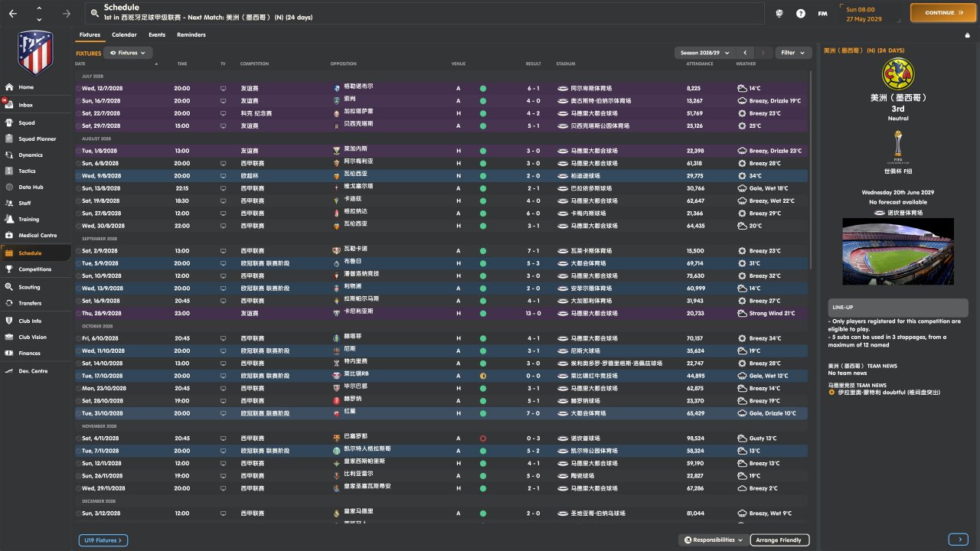The width and height of the screenshot is (980, 551).
Task: Open the Inbox from the sidebar
Action: pos(25,105)
